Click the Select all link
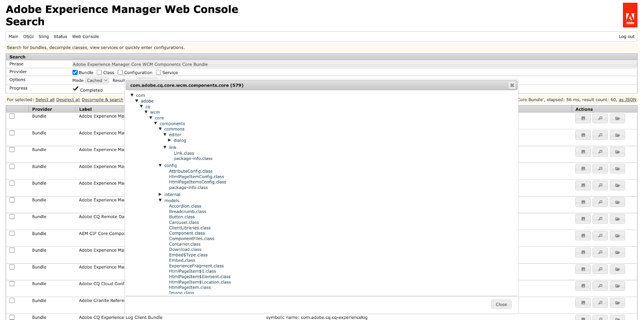The width and height of the screenshot is (644, 320). coord(45,100)
